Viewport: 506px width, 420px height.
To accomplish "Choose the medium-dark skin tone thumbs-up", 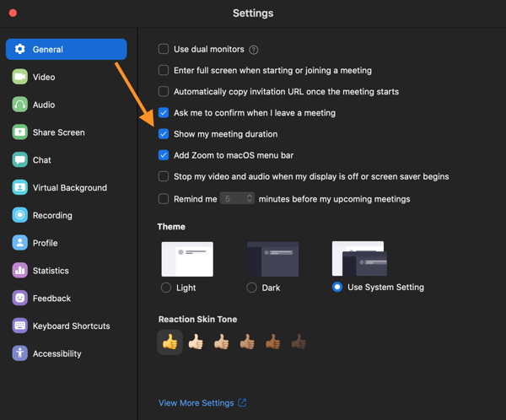I will (273, 342).
